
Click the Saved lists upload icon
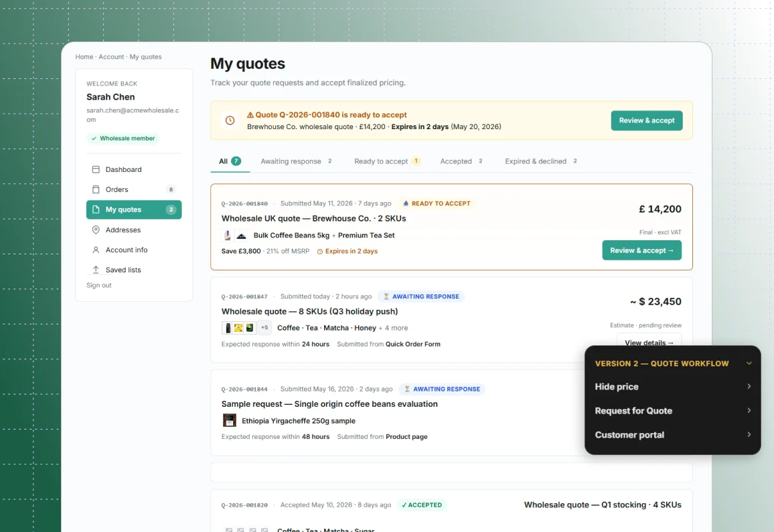96,270
